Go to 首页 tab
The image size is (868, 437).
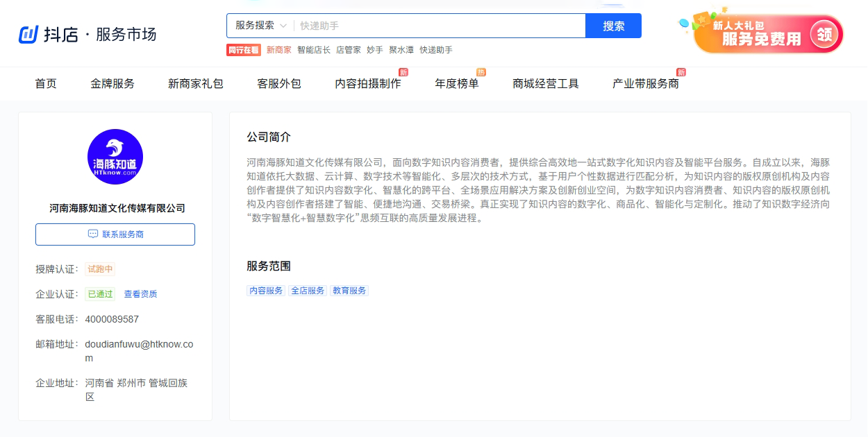pyautogui.click(x=46, y=84)
